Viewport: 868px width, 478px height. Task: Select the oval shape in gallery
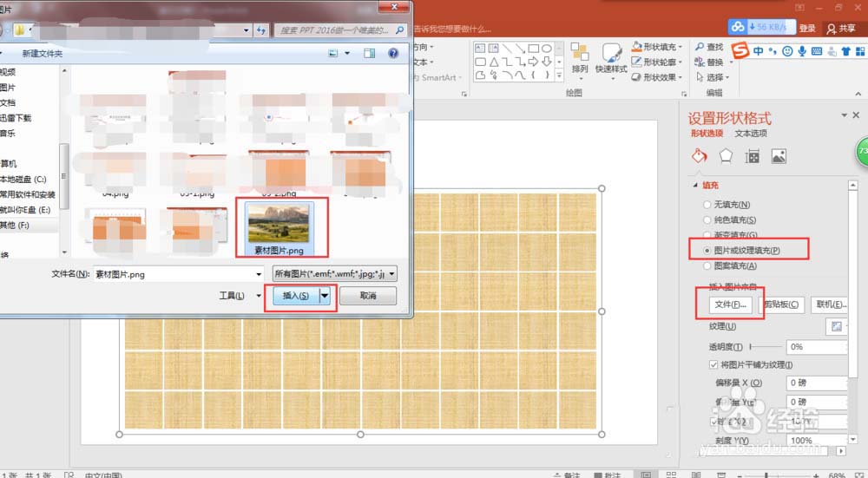[547, 49]
